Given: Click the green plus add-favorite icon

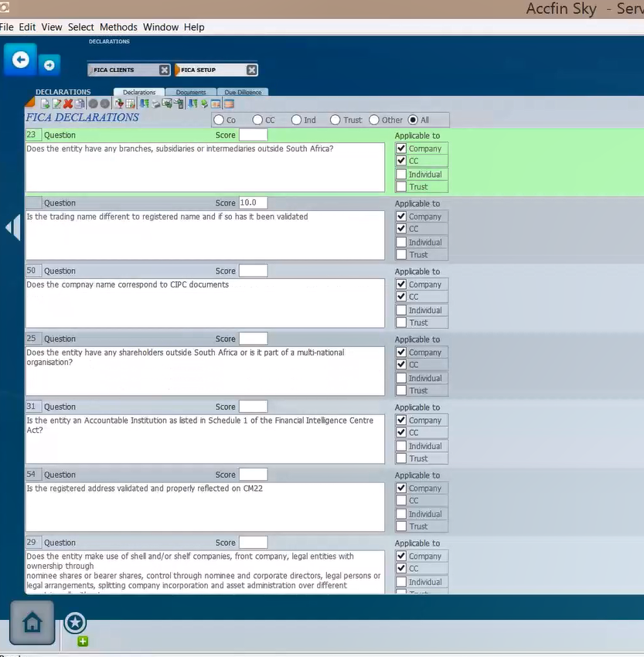Looking at the screenshot, I should pos(83,641).
